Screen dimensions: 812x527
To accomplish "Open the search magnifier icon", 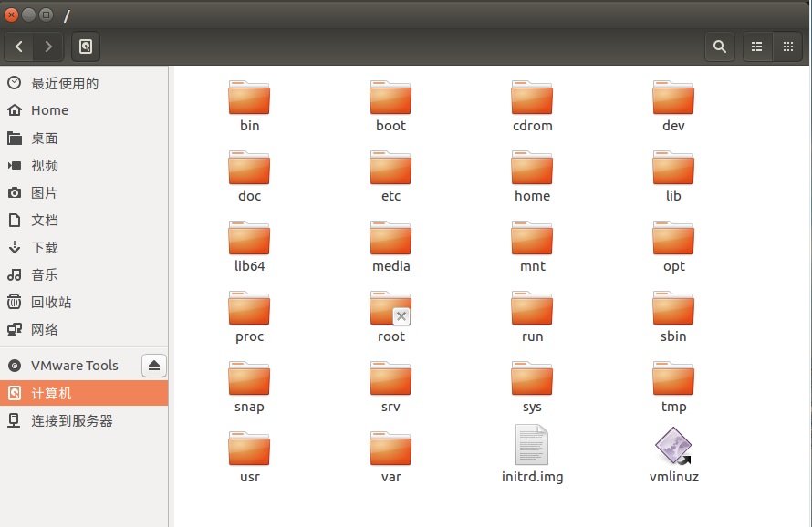I will (719, 46).
